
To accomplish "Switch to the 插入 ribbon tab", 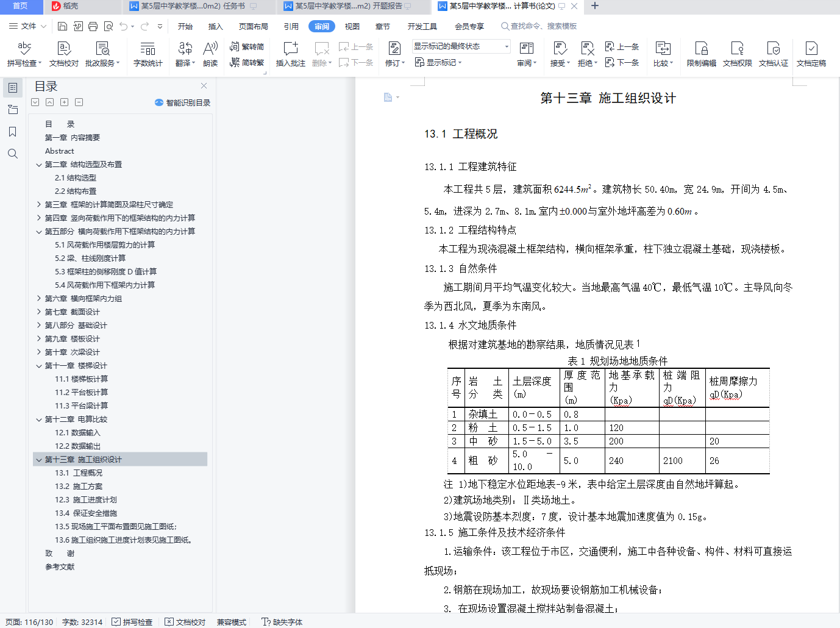I will click(216, 26).
